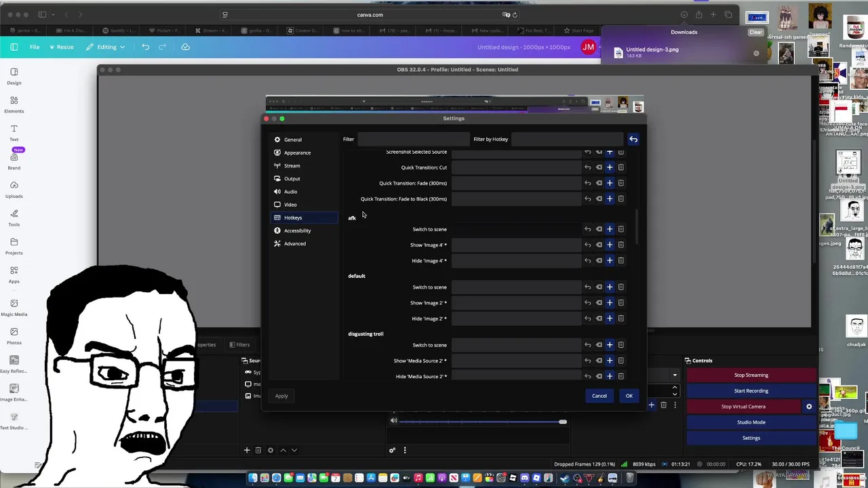
Task: Click Cancel in OBS Settings dialog
Action: pos(599,396)
